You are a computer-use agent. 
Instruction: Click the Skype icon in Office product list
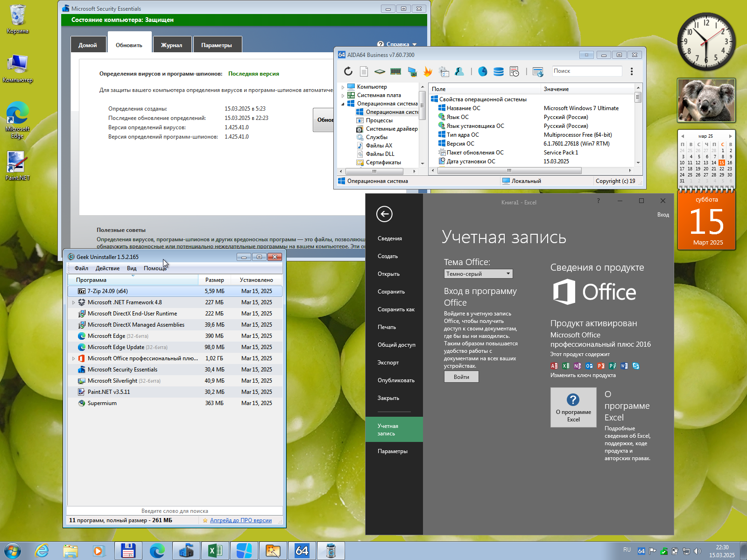coord(636,366)
